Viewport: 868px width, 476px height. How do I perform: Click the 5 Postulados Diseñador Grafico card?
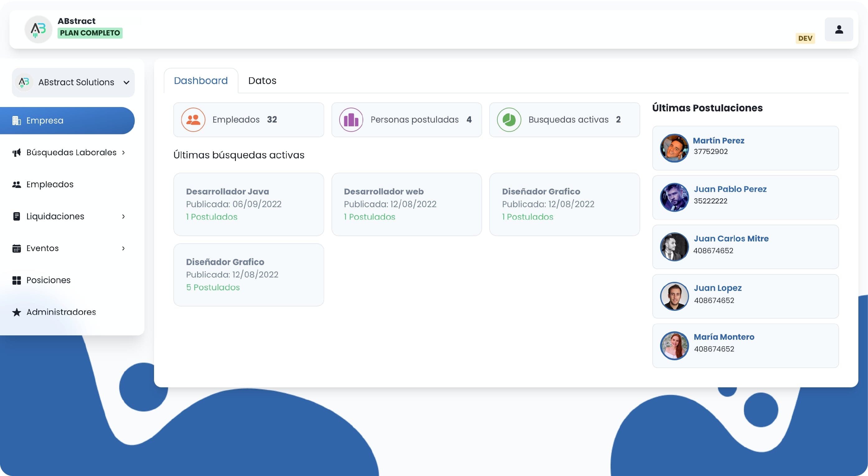(248, 274)
